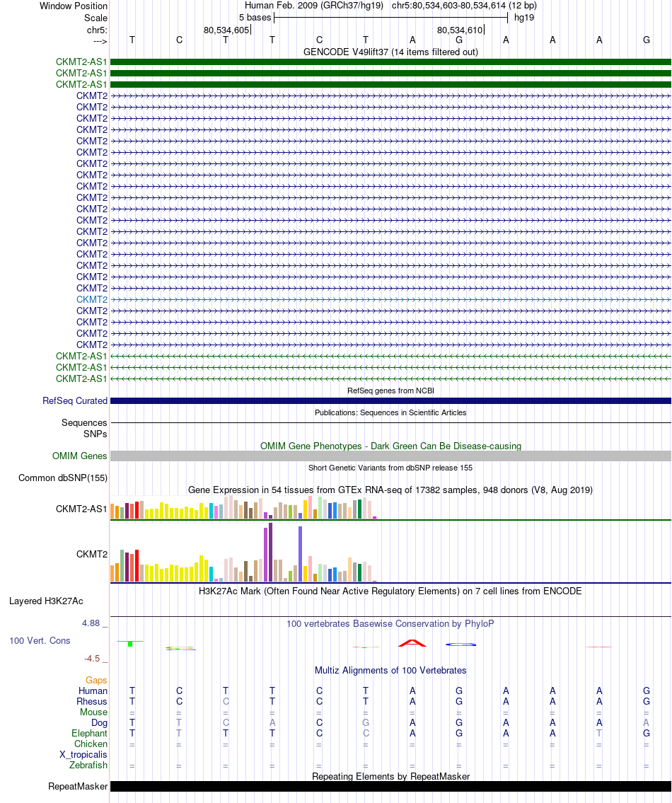Open the "Repeating Elements by RepeatMasker" title

point(390,776)
